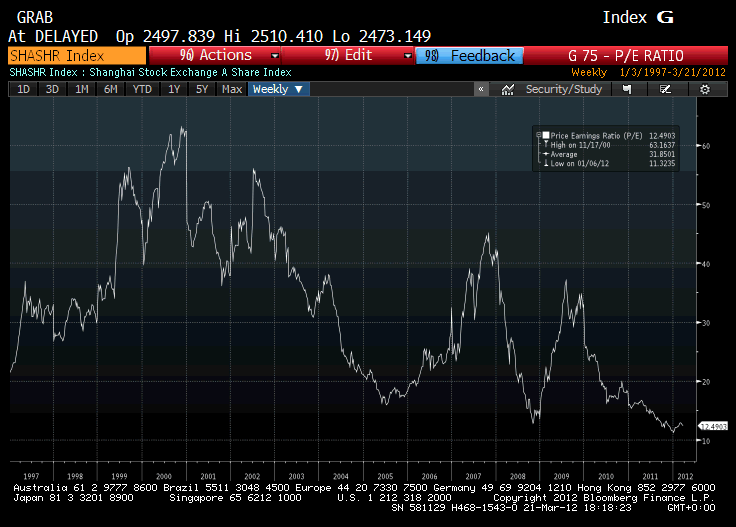Click the 'At DELAYED' status text
Screen dimensions: 736x527
(53, 36)
